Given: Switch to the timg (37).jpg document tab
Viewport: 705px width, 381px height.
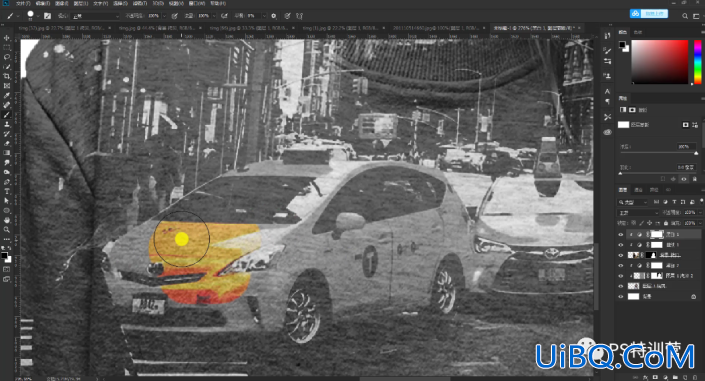Looking at the screenshot, I should 62,28.
